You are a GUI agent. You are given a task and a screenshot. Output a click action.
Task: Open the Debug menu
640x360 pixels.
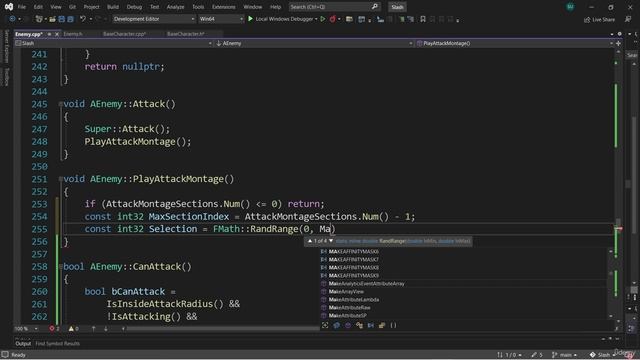tap(134, 7)
